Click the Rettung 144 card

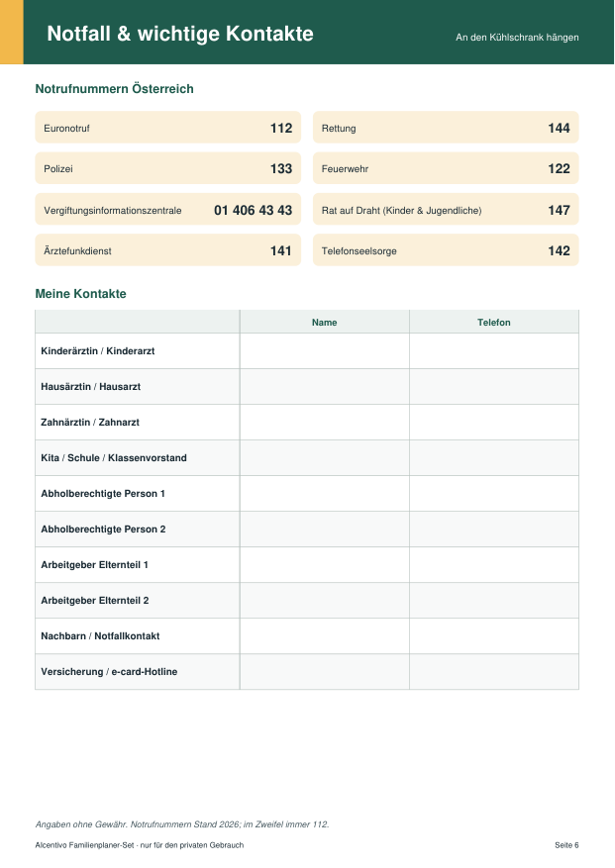click(446, 128)
